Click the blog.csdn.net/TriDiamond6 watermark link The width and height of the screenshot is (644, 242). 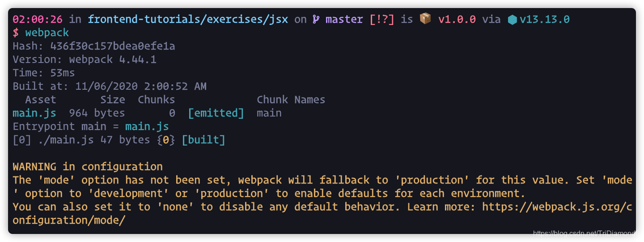coord(586,234)
